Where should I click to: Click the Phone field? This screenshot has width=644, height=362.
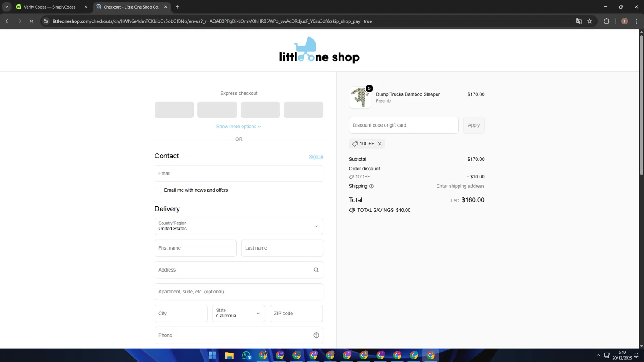[239, 335]
